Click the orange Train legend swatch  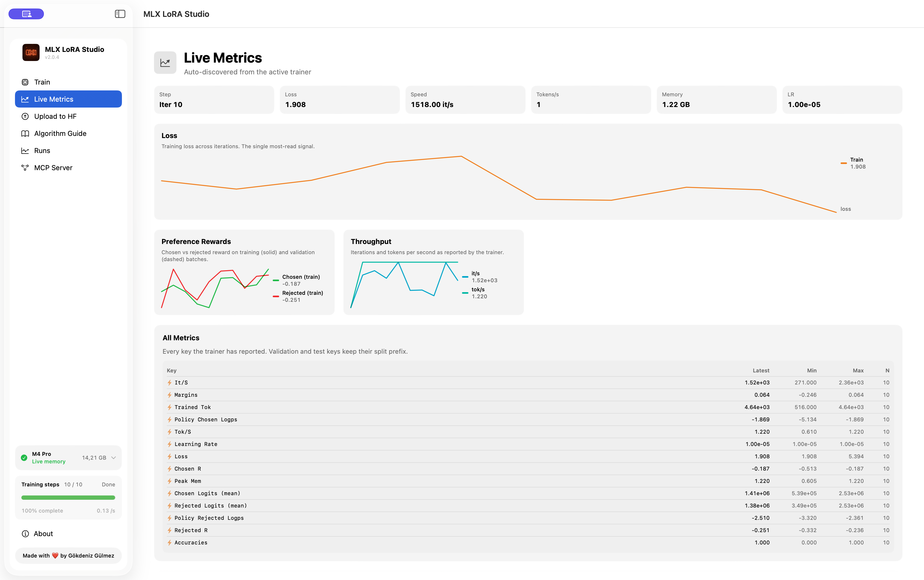coord(844,163)
